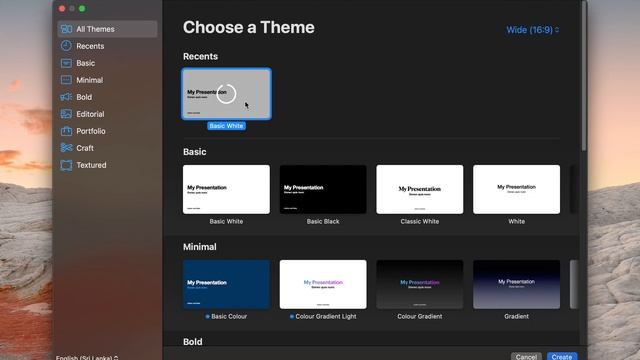Choose the Basic Colour theme
The width and height of the screenshot is (640, 360).
pyautogui.click(x=227, y=284)
